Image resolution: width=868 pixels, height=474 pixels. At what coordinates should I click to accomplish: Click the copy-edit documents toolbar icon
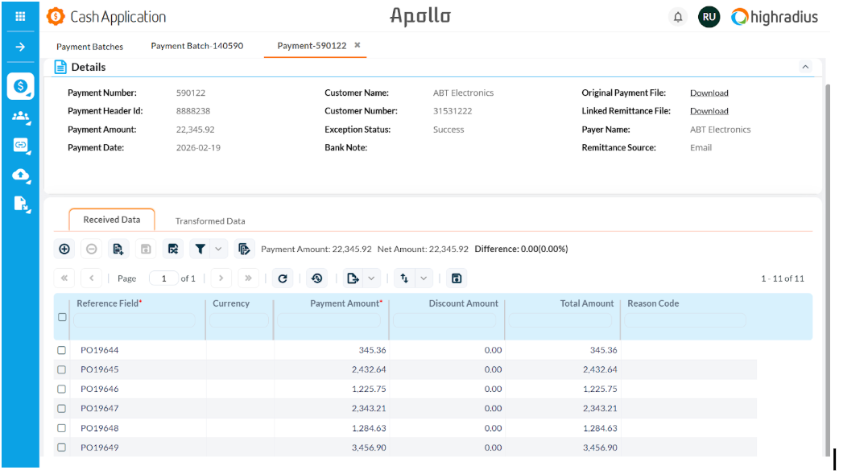(244, 249)
